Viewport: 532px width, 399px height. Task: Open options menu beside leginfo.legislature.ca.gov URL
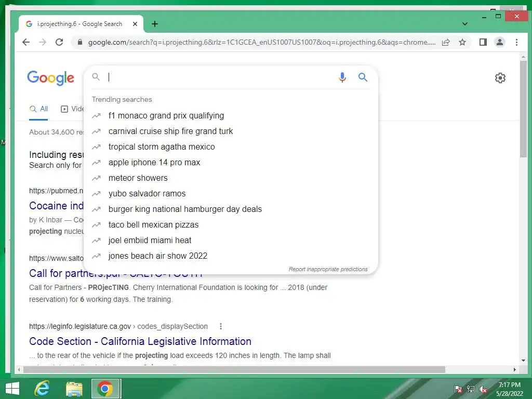click(220, 326)
